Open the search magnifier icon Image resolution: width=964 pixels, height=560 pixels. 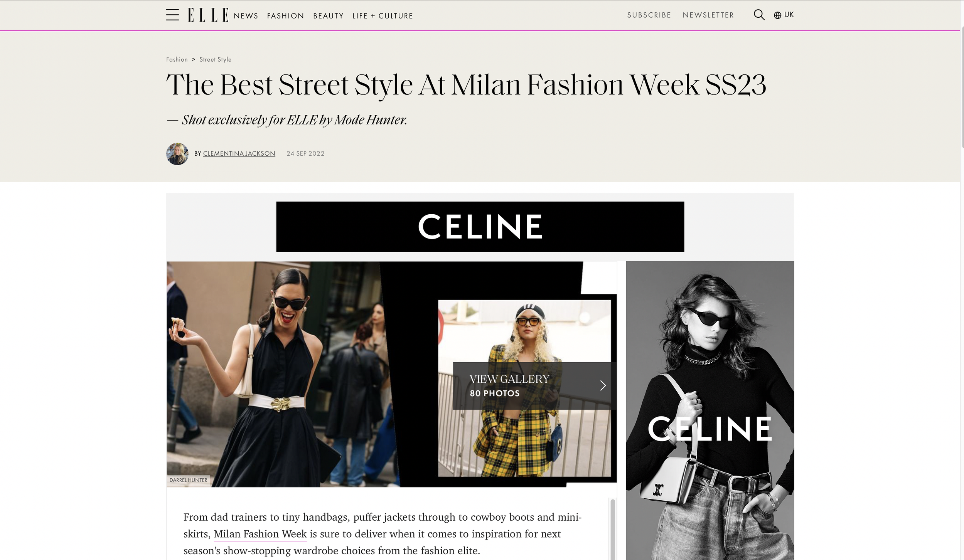tap(759, 15)
